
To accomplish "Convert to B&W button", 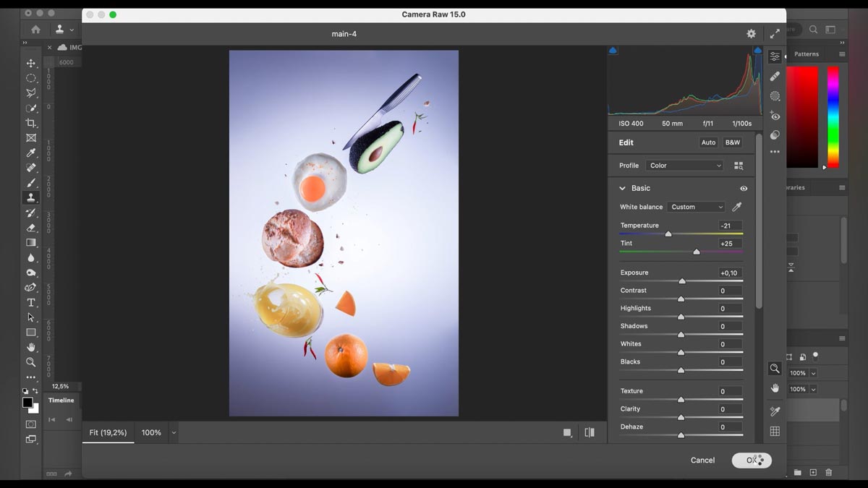I will 733,142.
